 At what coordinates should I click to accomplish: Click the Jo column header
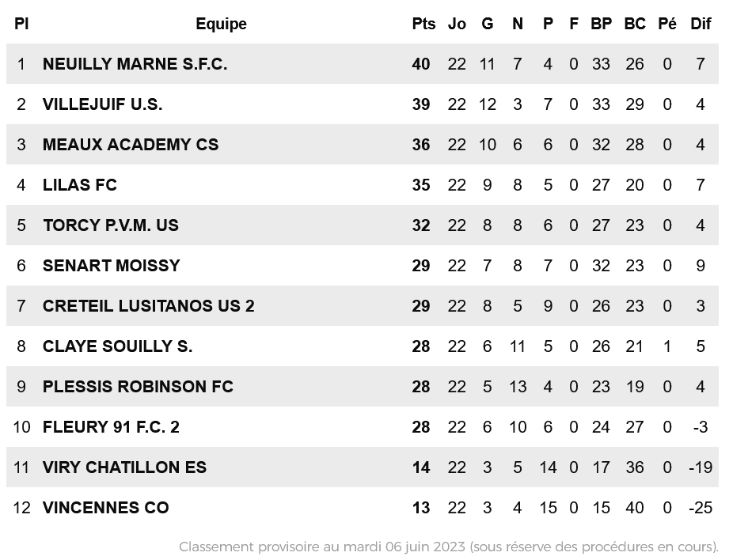457,24
